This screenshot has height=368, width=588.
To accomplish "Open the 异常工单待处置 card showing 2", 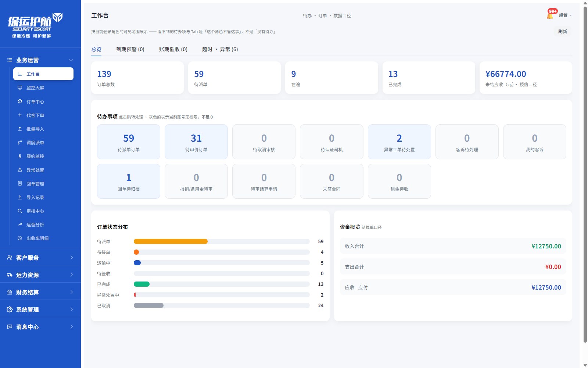I will [399, 142].
